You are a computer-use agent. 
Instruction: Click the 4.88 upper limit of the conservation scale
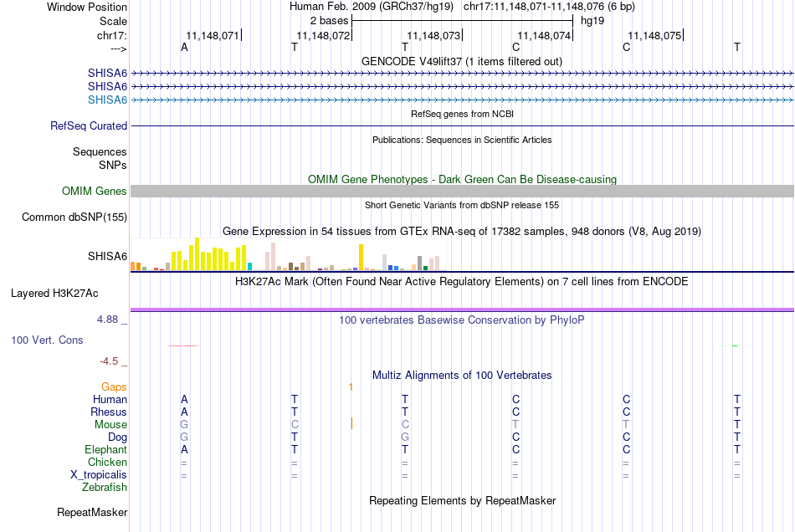point(107,320)
